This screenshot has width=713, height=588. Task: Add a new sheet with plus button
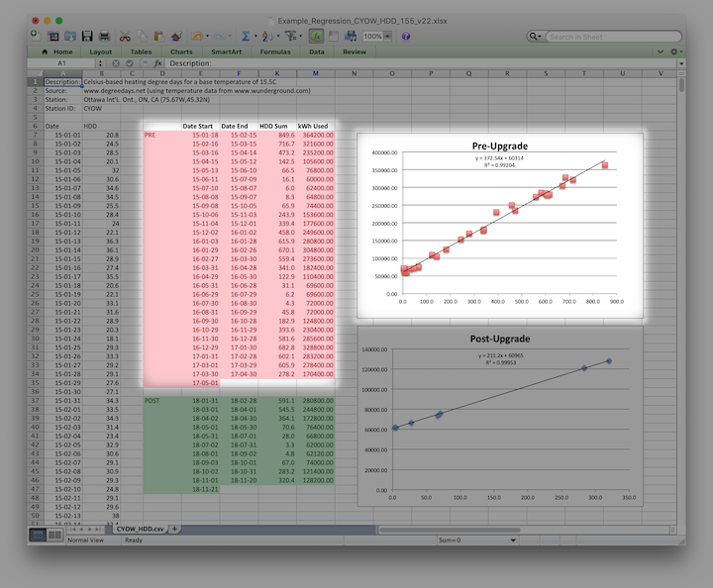[175, 529]
